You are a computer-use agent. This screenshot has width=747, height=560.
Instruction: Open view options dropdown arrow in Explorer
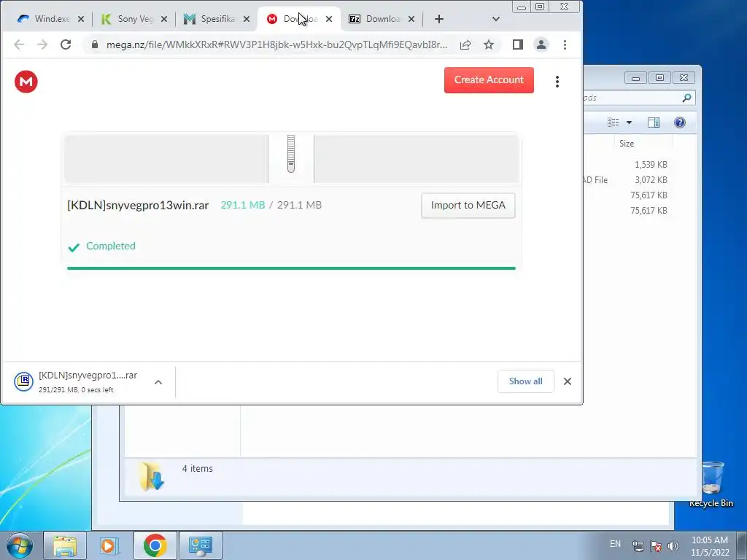click(629, 122)
